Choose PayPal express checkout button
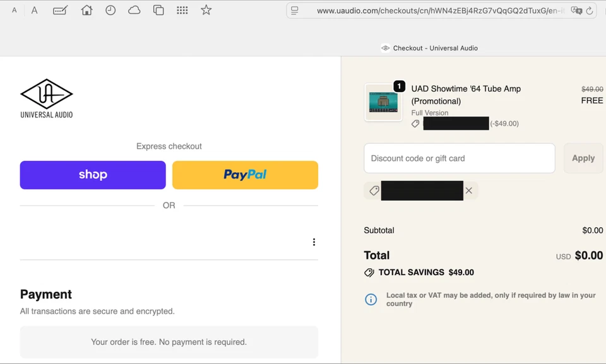The height and width of the screenshot is (364, 606). [245, 175]
